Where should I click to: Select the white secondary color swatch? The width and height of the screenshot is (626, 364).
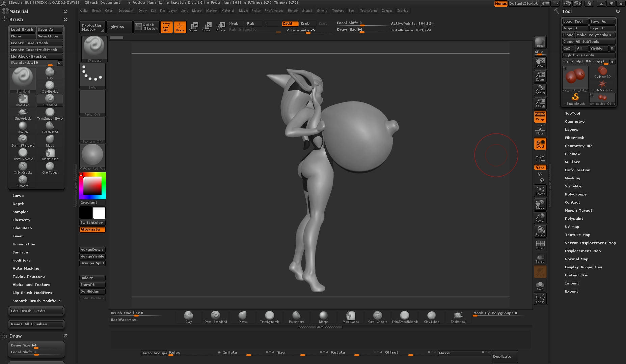(99, 213)
